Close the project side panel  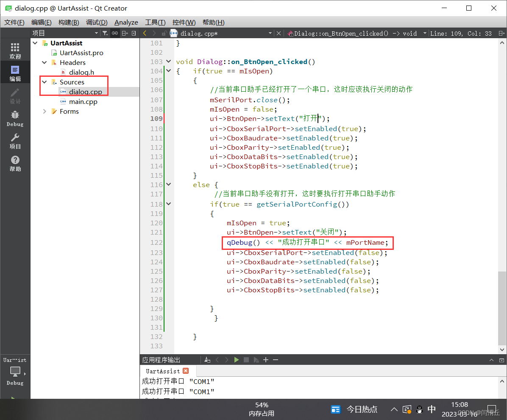(134, 34)
